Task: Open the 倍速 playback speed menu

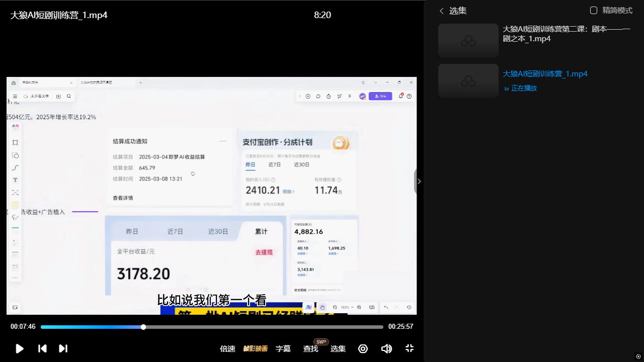Action: point(227,348)
